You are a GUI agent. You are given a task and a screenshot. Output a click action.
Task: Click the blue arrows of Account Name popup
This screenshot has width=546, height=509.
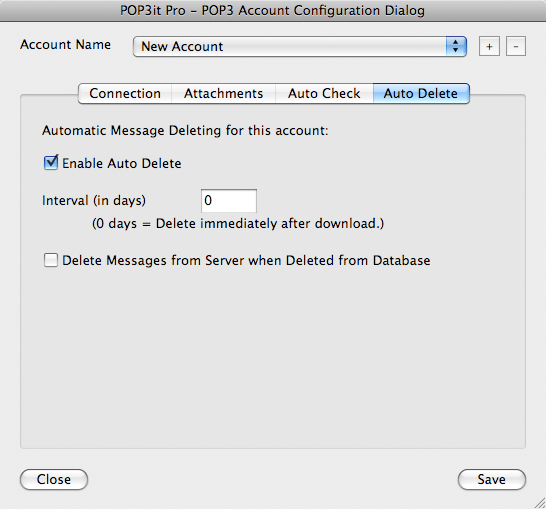(456, 46)
